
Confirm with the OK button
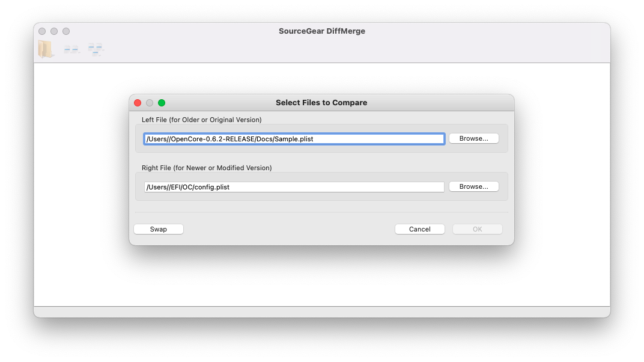(477, 229)
